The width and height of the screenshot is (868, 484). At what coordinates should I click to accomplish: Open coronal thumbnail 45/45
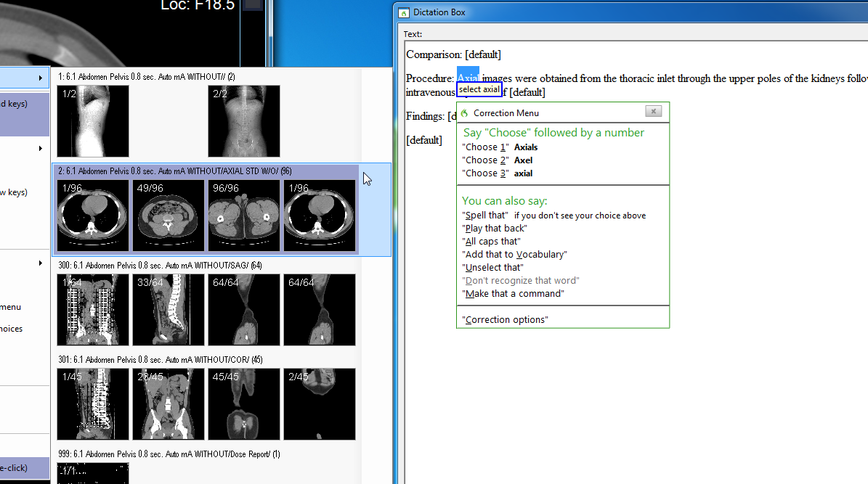coord(244,404)
